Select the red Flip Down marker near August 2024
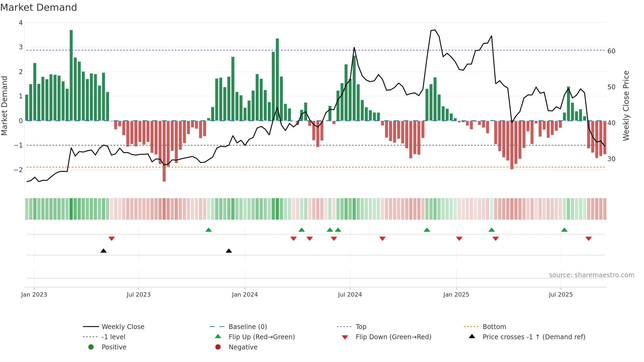This screenshot has height=362, width=644. (382, 239)
